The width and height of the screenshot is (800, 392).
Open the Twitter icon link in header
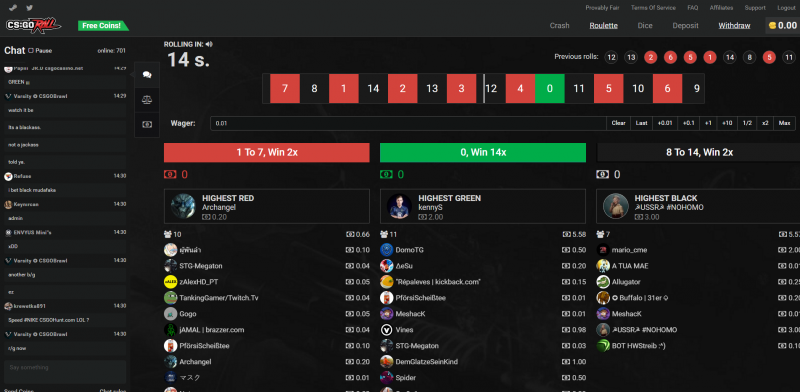tap(30, 8)
